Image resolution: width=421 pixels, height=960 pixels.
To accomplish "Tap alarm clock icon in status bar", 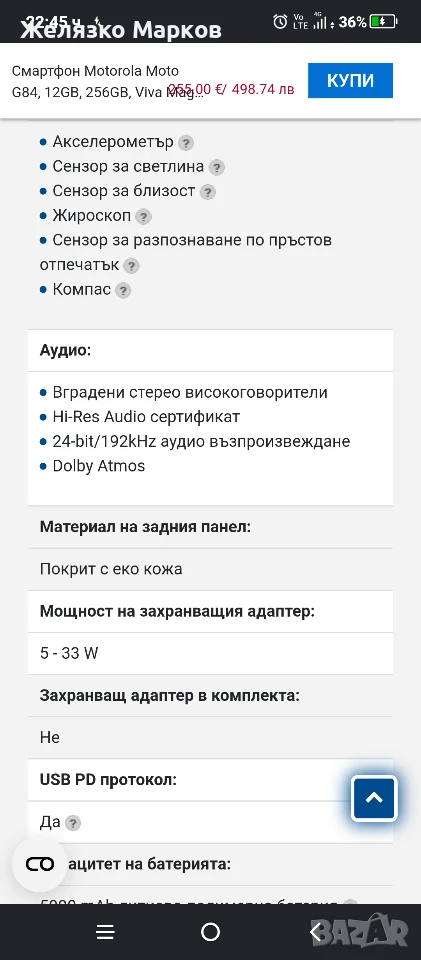I will [x=280, y=22].
